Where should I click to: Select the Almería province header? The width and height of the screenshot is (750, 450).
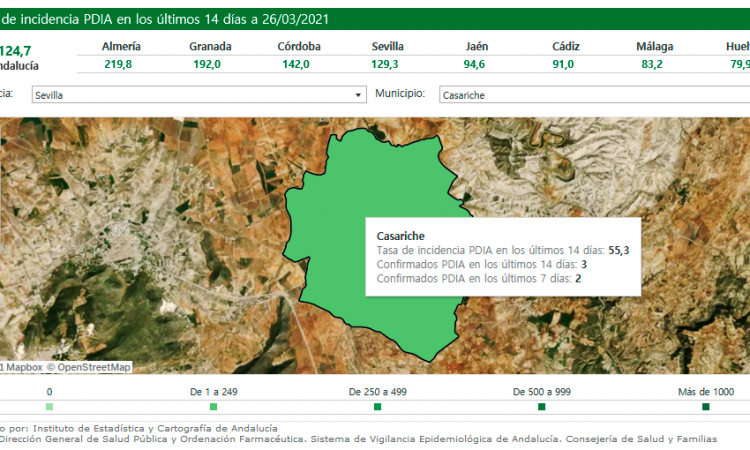[x=122, y=47]
